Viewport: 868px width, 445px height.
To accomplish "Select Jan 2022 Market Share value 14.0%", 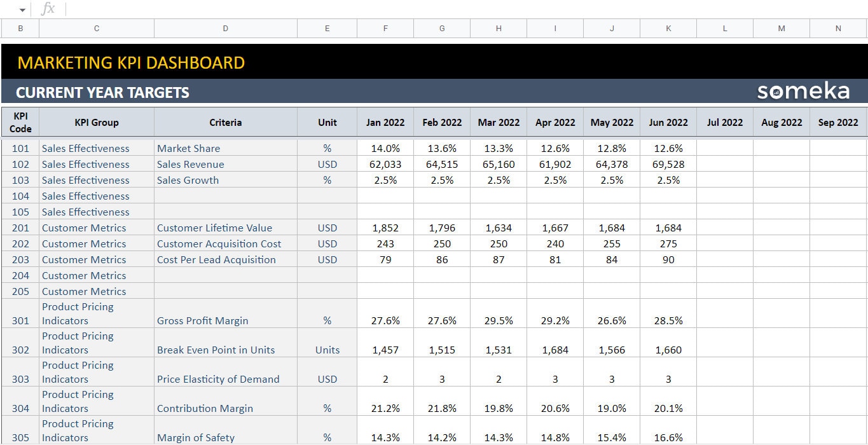I will pos(385,148).
